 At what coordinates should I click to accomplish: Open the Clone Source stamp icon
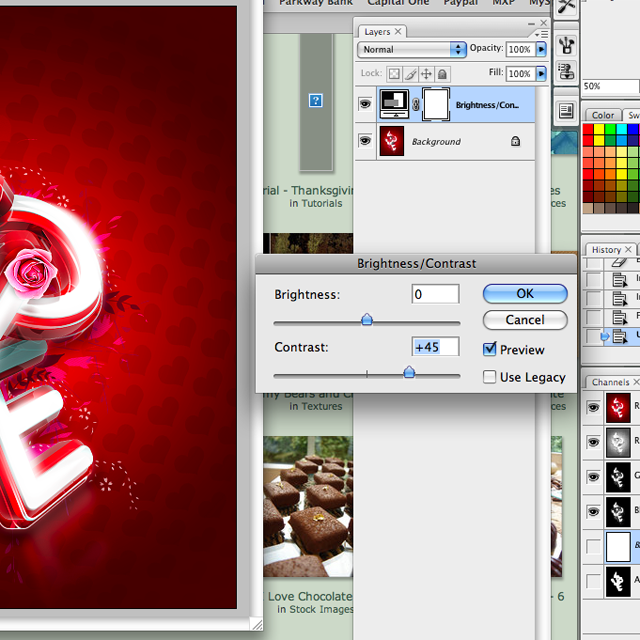567,71
